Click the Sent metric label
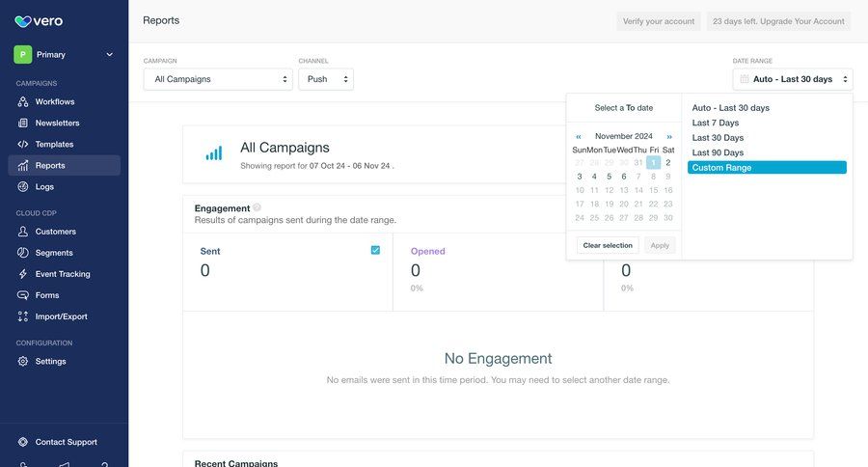This screenshot has height=467, width=868. pyautogui.click(x=210, y=251)
